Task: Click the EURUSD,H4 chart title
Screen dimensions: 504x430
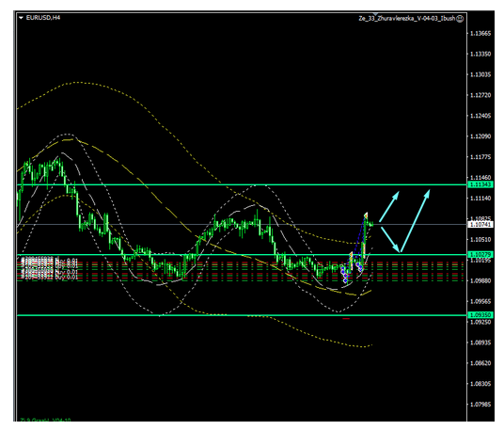Action: pos(43,18)
